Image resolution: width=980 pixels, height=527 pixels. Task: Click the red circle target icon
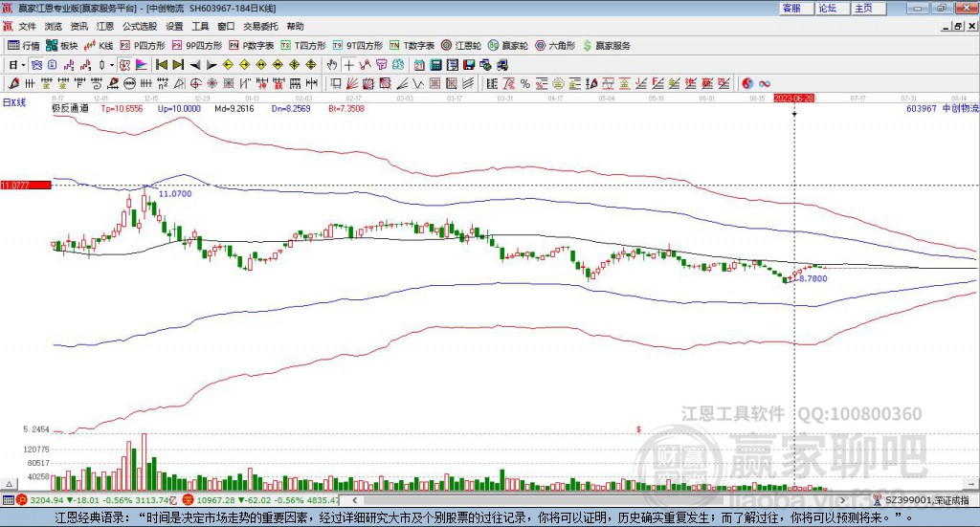(x=195, y=83)
